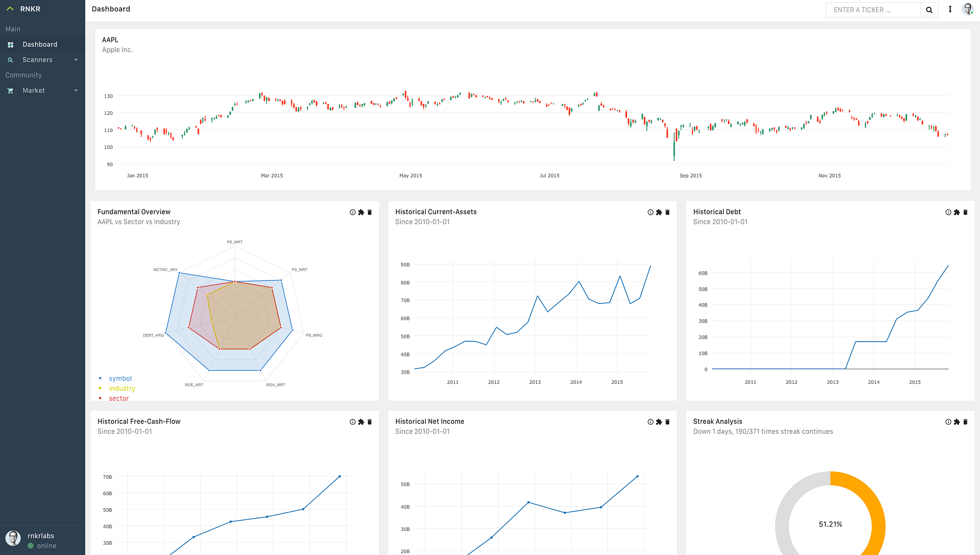980x555 pixels.
Task: Delete the Historical Debt widget
Action: coord(965,212)
